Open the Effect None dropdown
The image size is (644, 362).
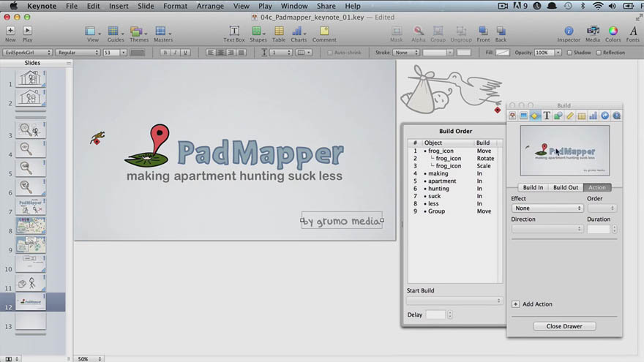[547, 208]
